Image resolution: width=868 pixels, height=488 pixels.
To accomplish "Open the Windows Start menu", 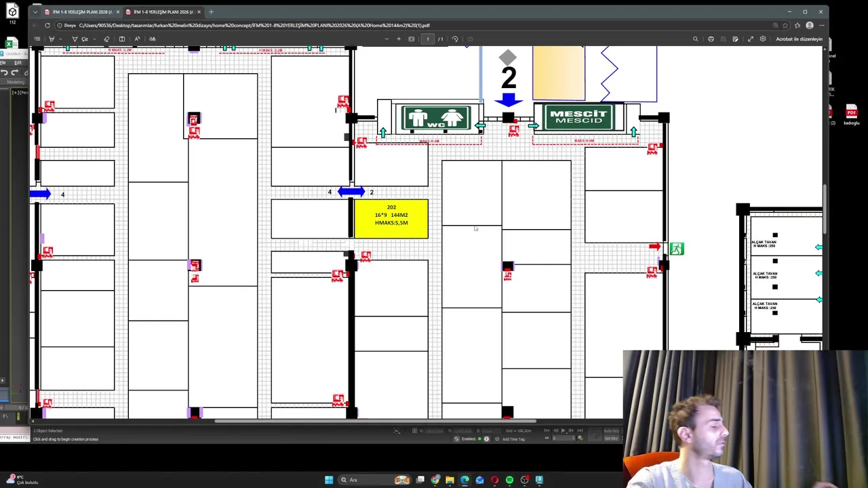I will pos(329,480).
